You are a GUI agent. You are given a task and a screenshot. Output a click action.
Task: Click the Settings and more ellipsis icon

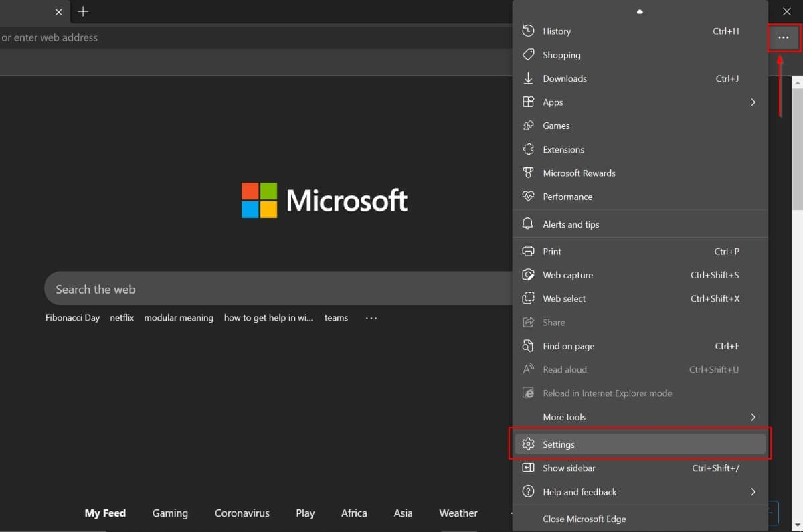(783, 37)
